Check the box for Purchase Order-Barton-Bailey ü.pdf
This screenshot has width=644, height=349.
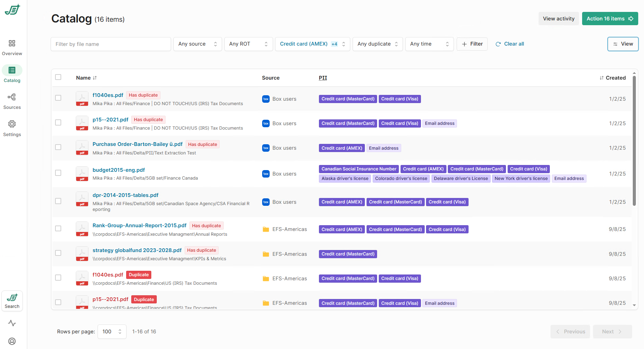(x=58, y=147)
